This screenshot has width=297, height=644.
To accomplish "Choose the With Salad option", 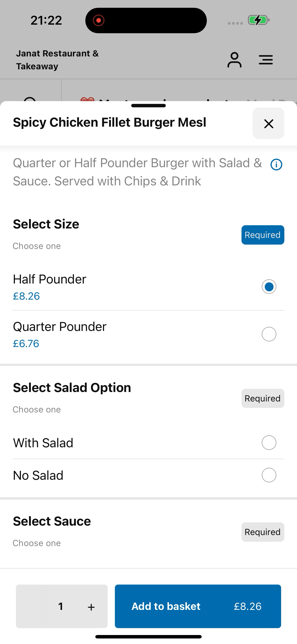I will [148, 443].
